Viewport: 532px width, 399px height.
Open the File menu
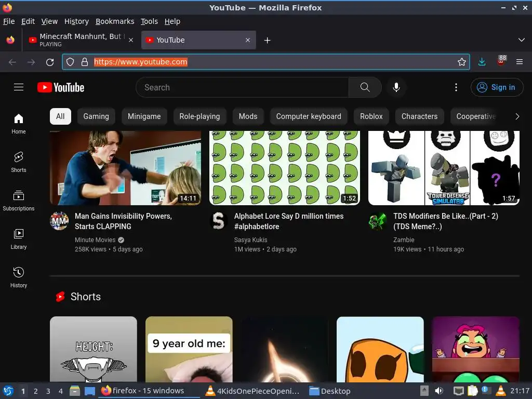(x=9, y=21)
